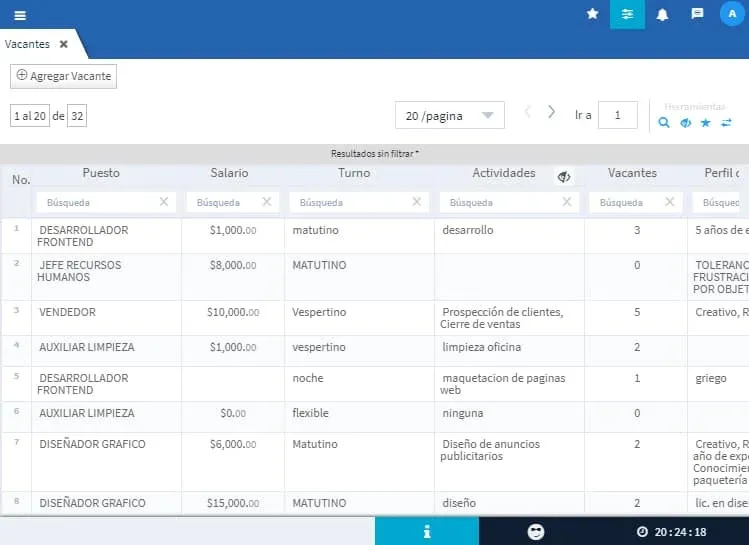Image resolution: width=749 pixels, height=545 pixels.
Task: Clear the Vacantes search field X
Action: pos(670,202)
